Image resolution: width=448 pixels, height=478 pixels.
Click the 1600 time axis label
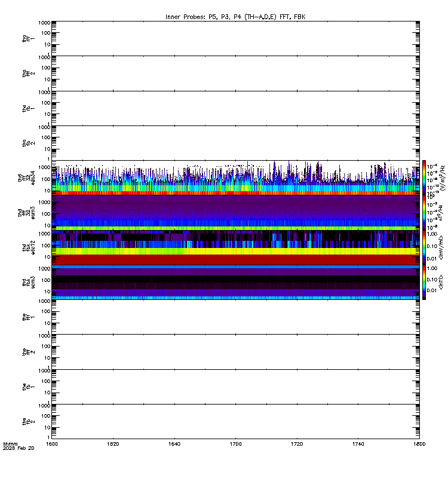tap(51, 444)
